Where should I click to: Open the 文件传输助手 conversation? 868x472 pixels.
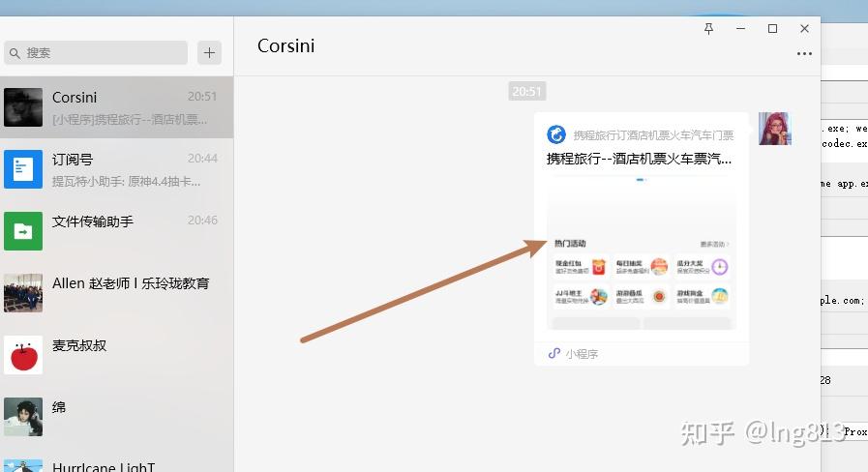point(117,231)
